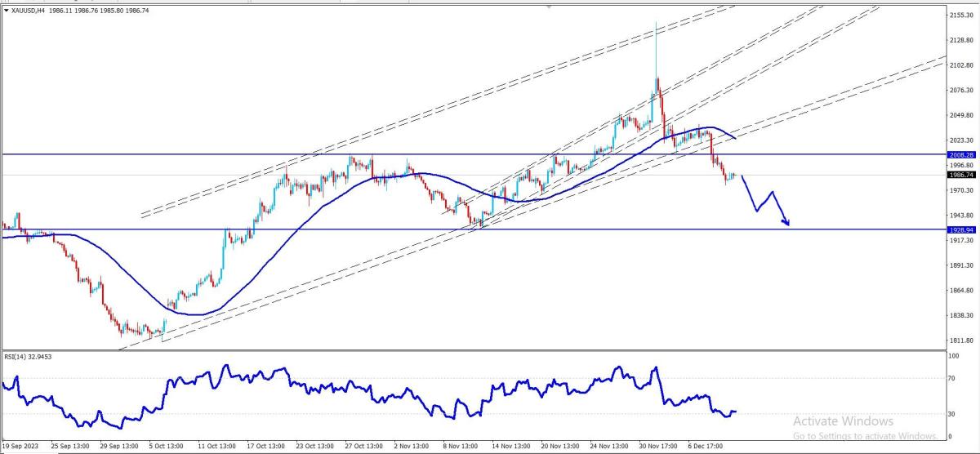The image size is (980, 454).
Task: Click the small triangle before XAUUSD,H4
Action: (7, 9)
